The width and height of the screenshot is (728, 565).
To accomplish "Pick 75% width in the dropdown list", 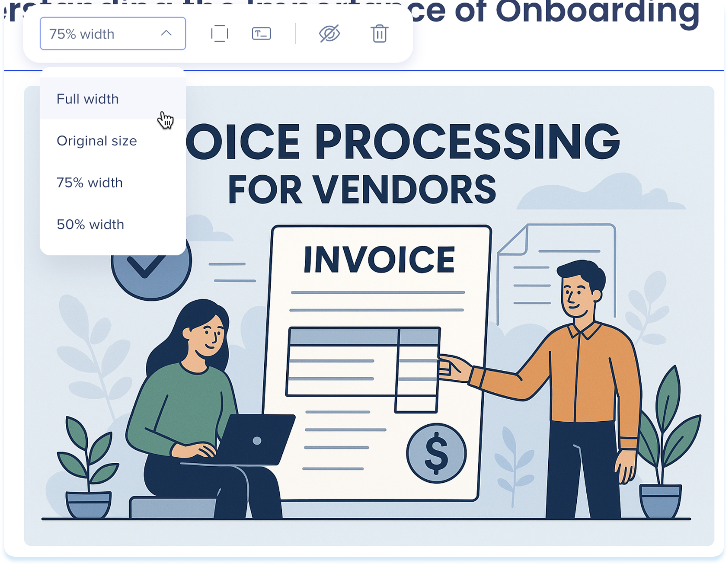I will [90, 183].
